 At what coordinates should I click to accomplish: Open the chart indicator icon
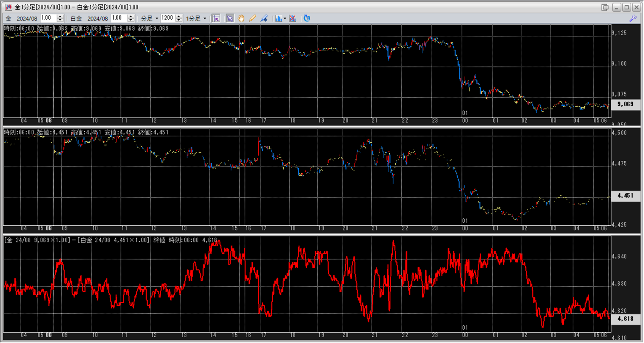pyautogui.click(x=278, y=18)
